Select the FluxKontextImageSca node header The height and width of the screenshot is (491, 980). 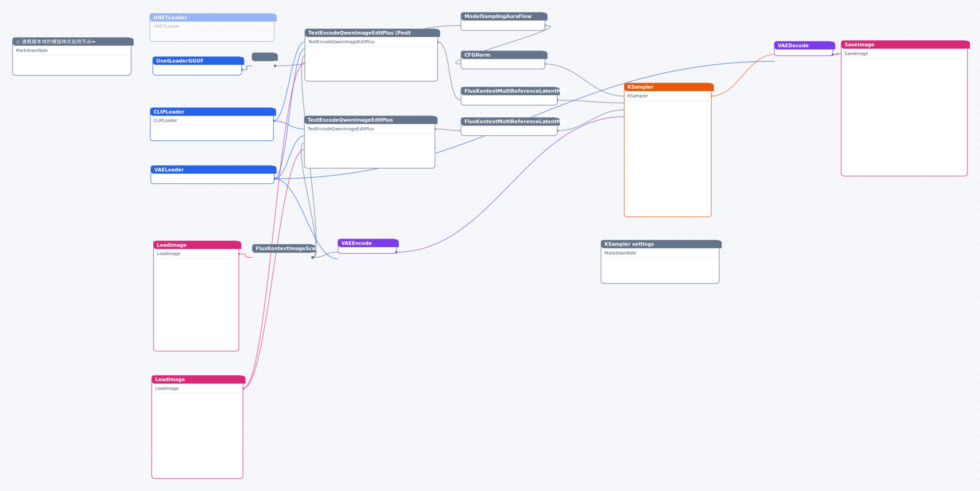click(x=284, y=249)
